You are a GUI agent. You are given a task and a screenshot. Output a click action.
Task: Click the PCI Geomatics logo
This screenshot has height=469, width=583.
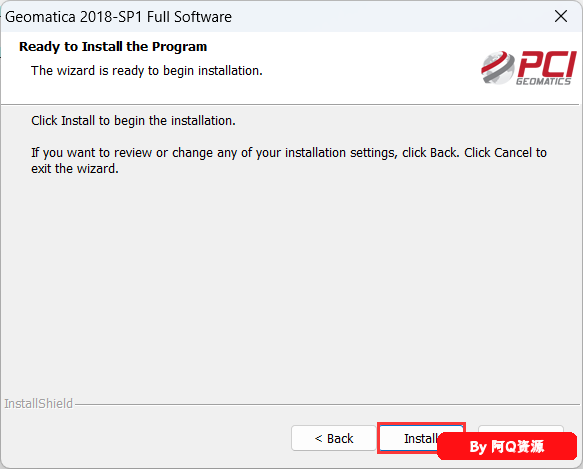[x=529, y=68]
